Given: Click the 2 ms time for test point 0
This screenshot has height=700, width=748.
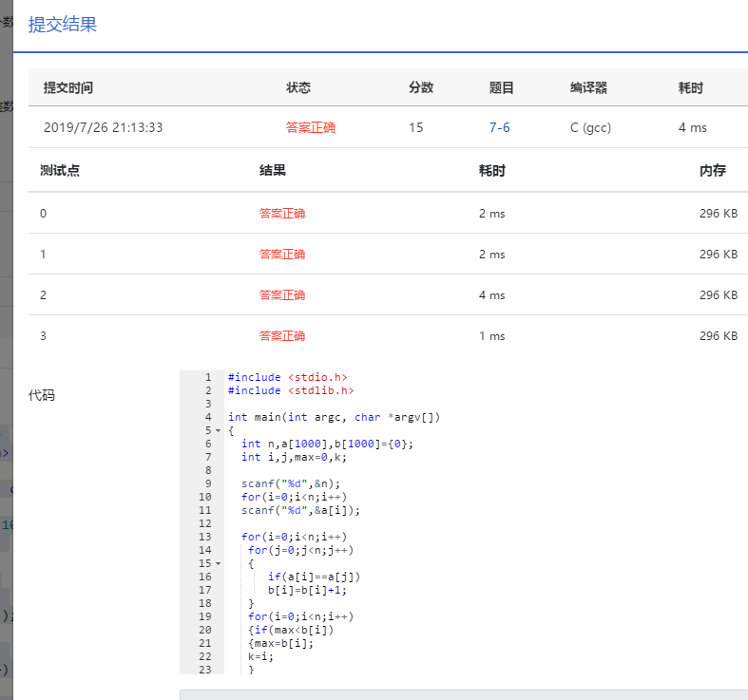Looking at the screenshot, I should tap(491, 214).
